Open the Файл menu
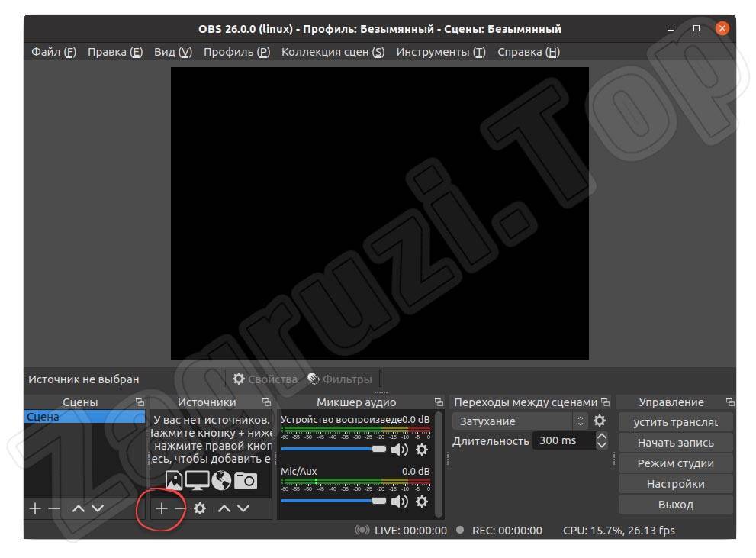 pyautogui.click(x=53, y=52)
